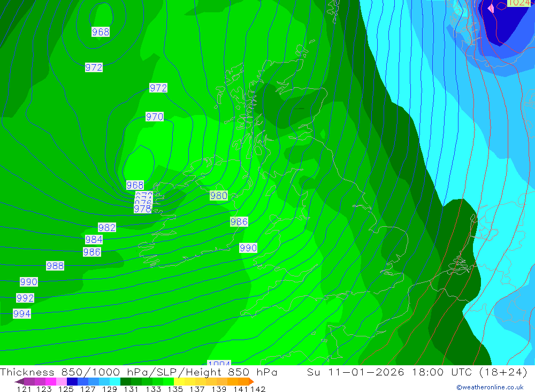Screen dimensions: 535x392
Task: Click the orange right arrow of colorbar
Action: [251, 381]
